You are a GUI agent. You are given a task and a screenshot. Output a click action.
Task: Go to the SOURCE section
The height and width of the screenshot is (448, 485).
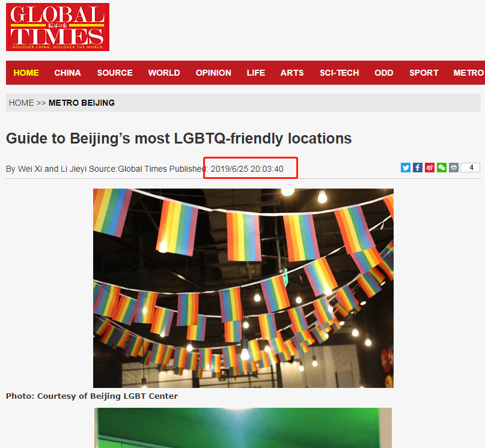coord(115,73)
